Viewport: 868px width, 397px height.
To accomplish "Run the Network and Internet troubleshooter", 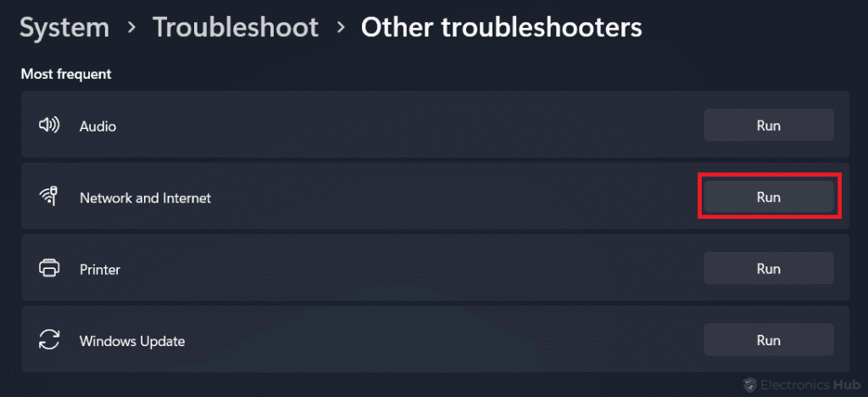I will tap(768, 197).
